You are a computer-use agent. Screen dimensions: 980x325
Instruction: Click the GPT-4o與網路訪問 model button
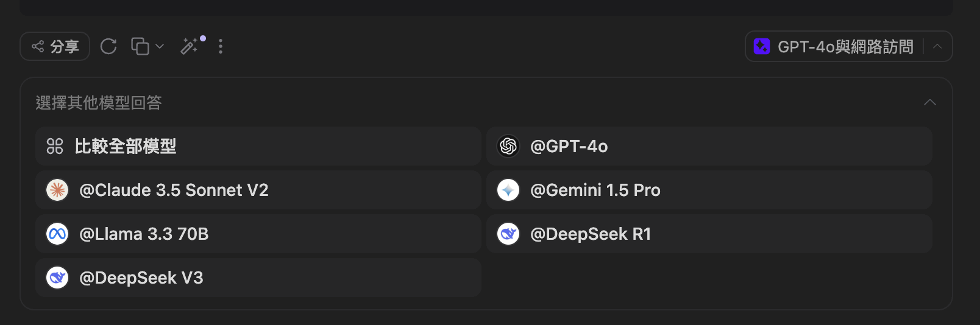(x=845, y=46)
